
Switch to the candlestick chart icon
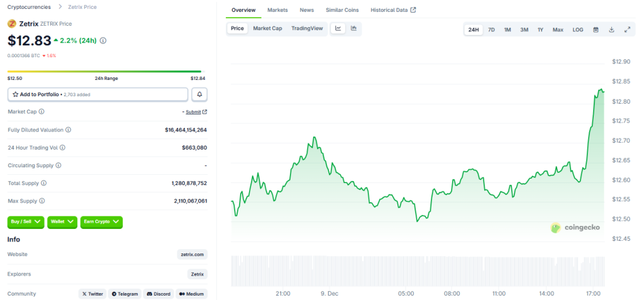coord(353,28)
